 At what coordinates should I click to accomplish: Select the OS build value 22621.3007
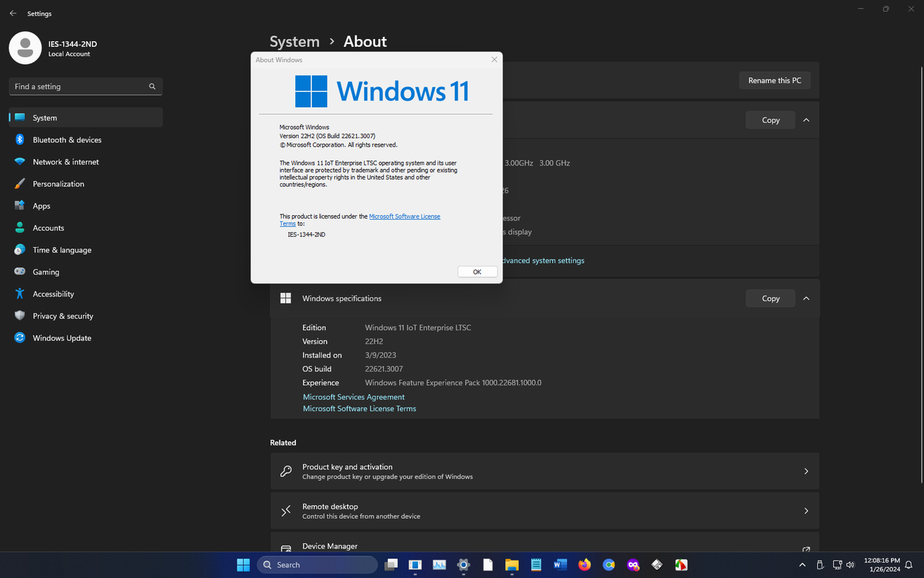384,369
